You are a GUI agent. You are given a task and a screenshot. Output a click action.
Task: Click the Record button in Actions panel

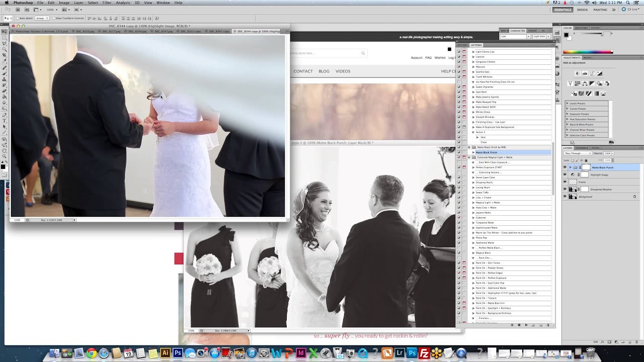click(519, 325)
